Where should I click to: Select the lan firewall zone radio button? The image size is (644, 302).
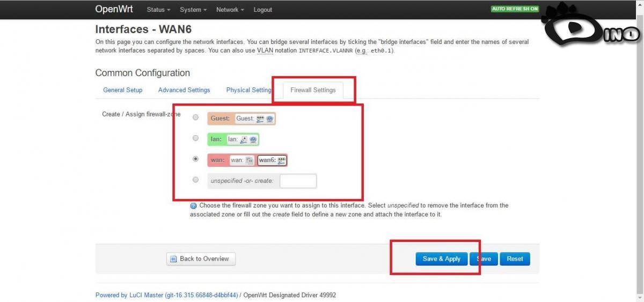[195, 138]
